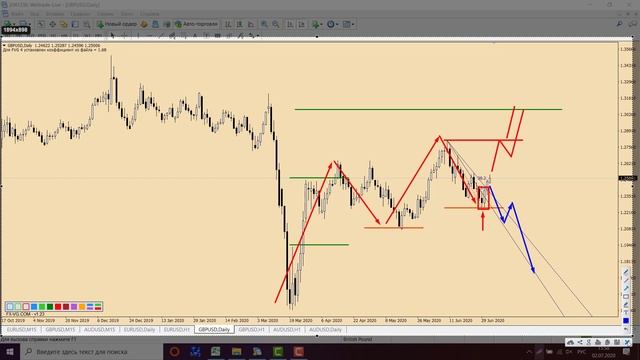Screen dimensions: 640x360
Task: Select the pen tool in screenshot toolbar
Action: 626,272
